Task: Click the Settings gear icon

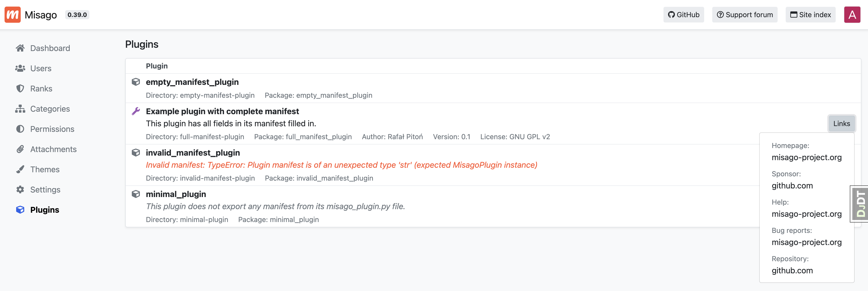Action: (x=20, y=189)
